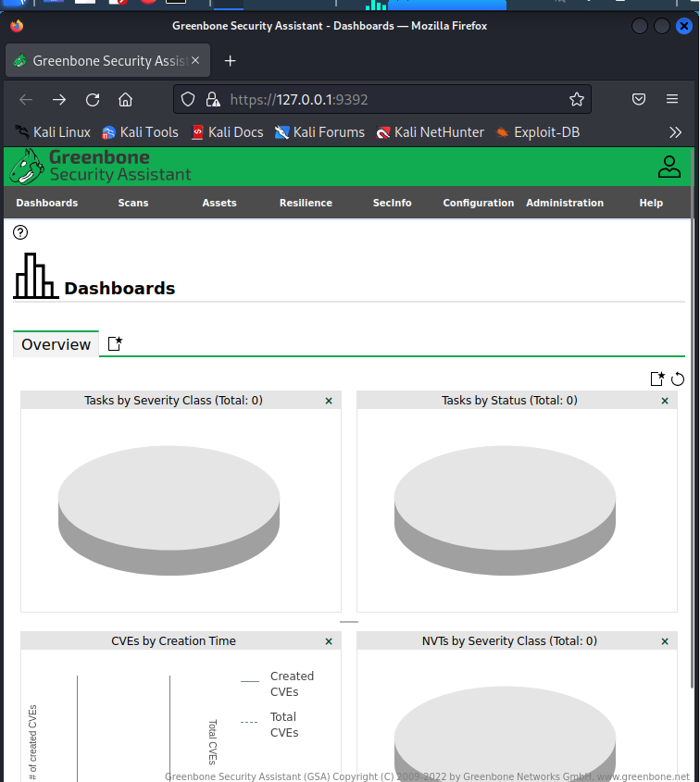The height and width of the screenshot is (782, 700).
Task: Click the Greenbone dragon logo
Action: pyautogui.click(x=27, y=167)
